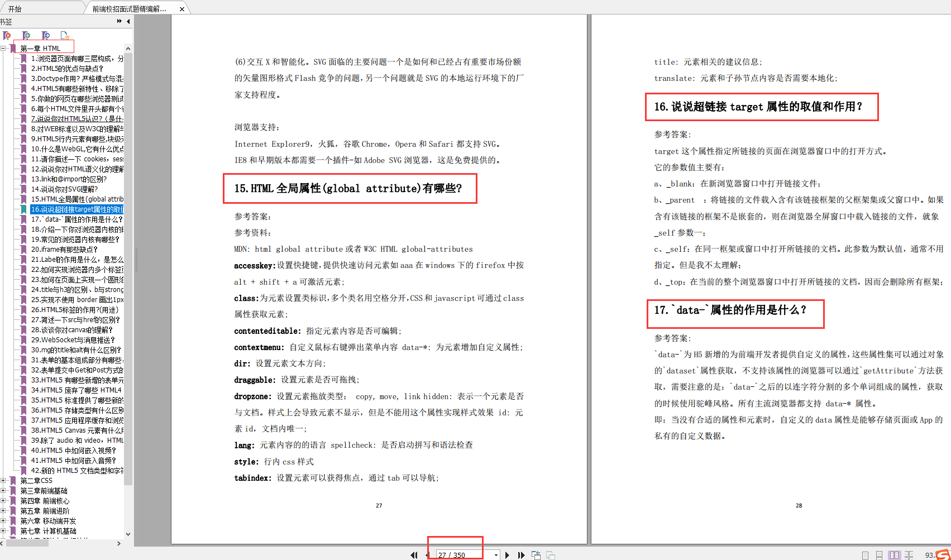Click the go-to bookmark arrow icon

46,35
